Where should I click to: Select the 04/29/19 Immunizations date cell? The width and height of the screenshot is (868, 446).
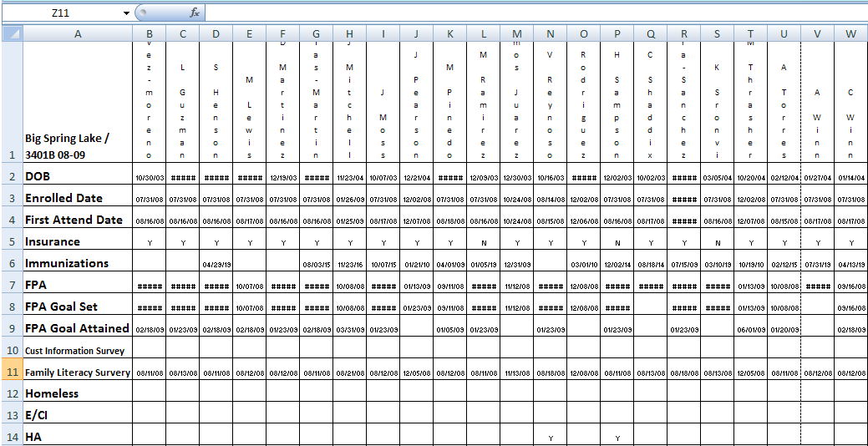click(x=216, y=264)
